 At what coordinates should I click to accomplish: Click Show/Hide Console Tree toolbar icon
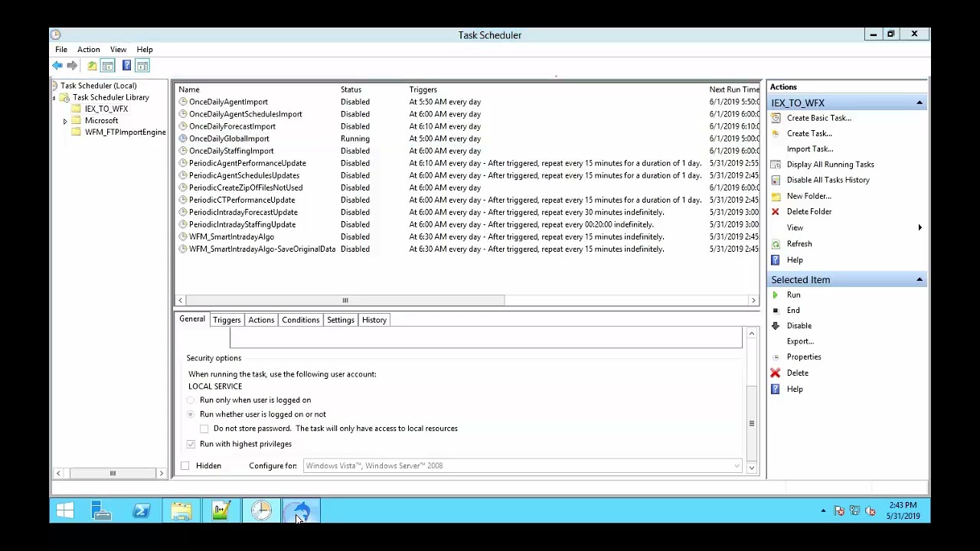click(108, 66)
